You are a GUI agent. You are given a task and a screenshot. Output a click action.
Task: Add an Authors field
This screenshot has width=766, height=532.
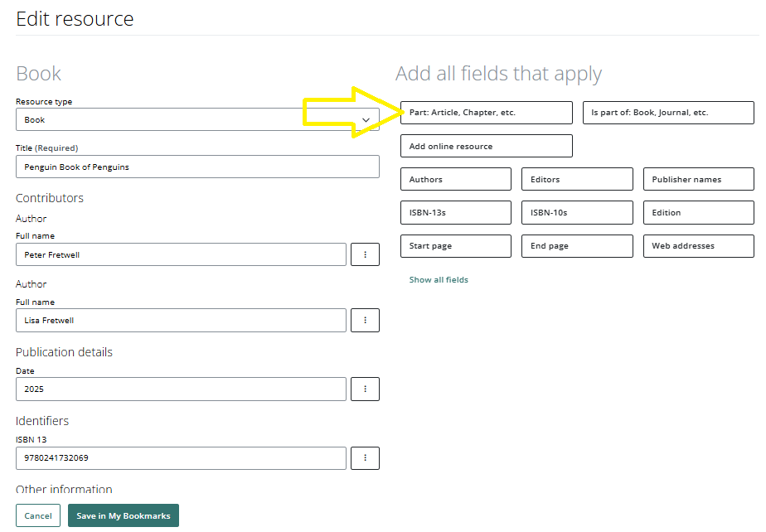tap(455, 179)
